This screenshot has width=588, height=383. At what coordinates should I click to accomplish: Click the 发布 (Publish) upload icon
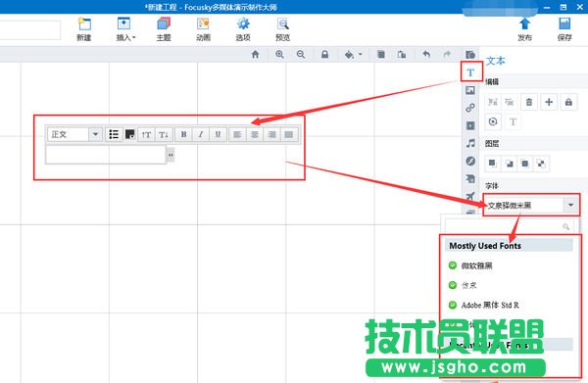coord(524,28)
